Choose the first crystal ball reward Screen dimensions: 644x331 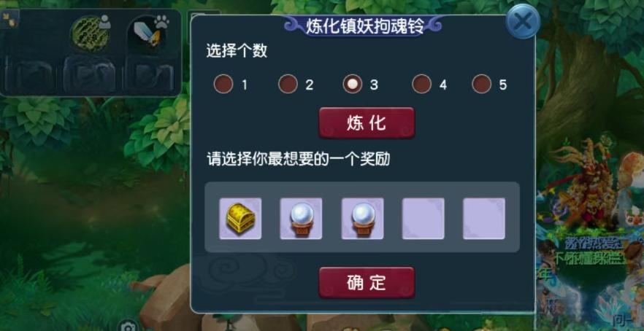coord(301,218)
